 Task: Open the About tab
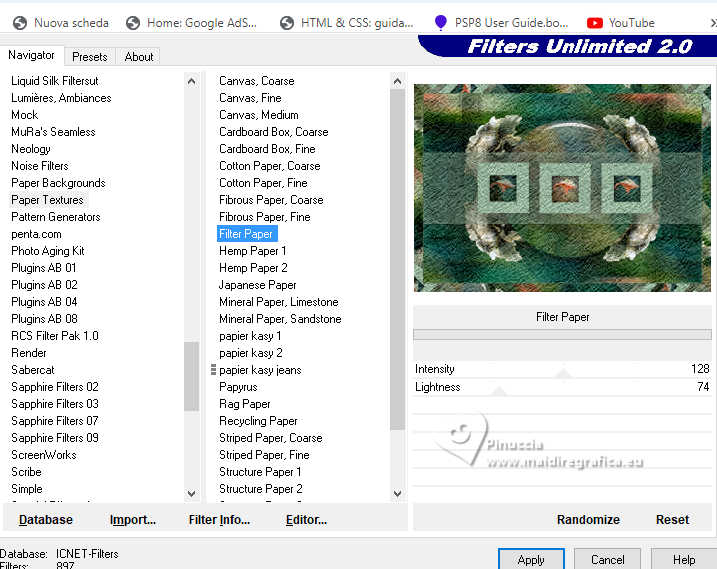pos(139,57)
